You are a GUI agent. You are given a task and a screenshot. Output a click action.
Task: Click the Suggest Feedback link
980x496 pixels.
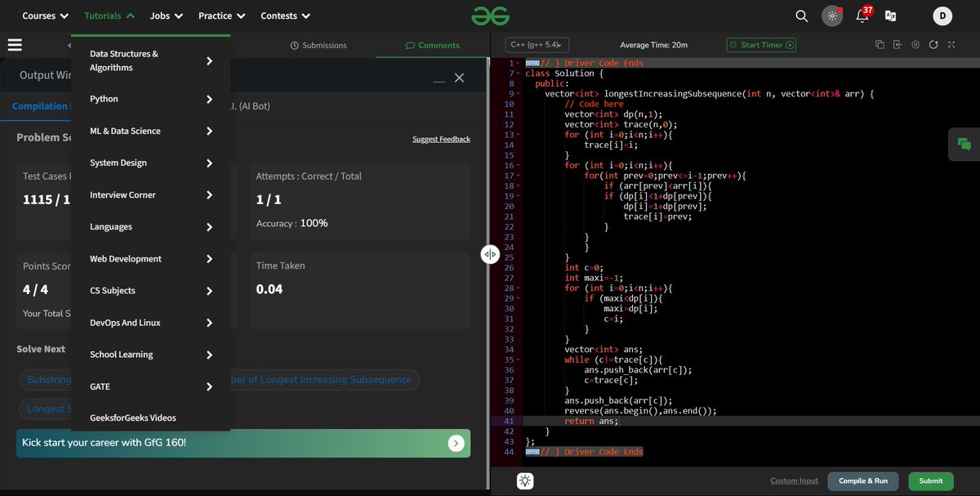441,139
